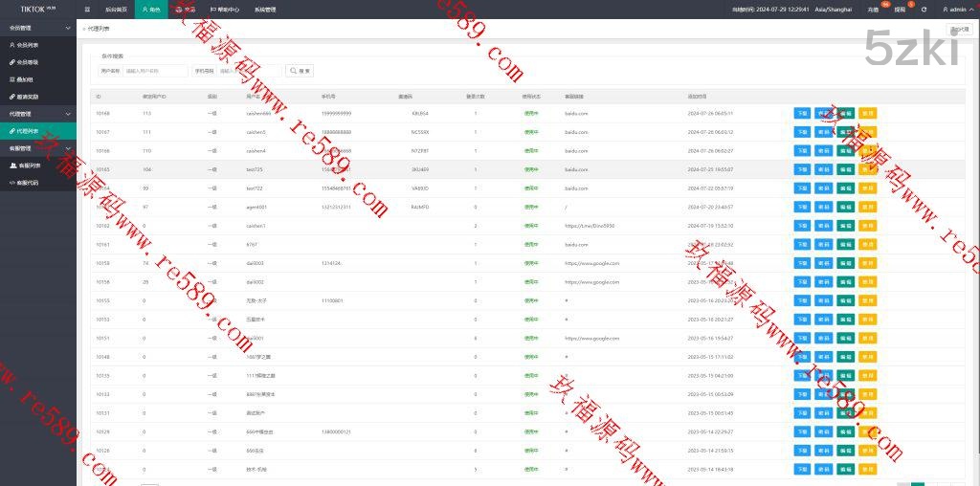Click 编辑 button for agent test722
The image size is (980, 486).
(x=845, y=188)
